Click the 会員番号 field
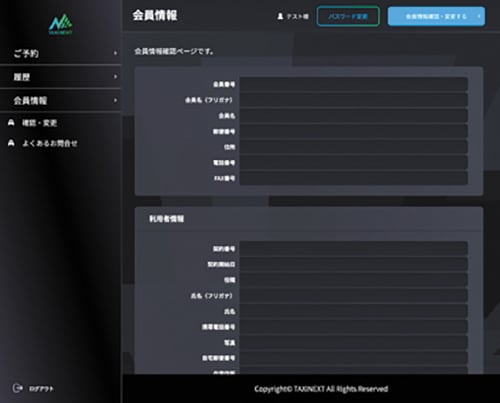Viewport: 500px width, 403px height. coord(354,84)
